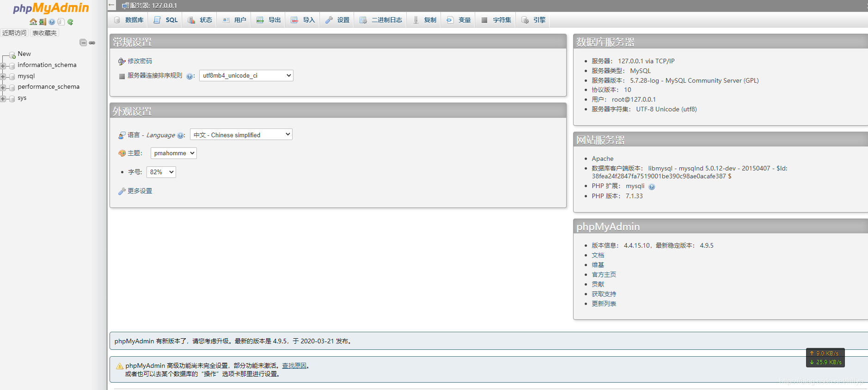
Task: Click the language icon beside 语言
Action: coord(122,135)
